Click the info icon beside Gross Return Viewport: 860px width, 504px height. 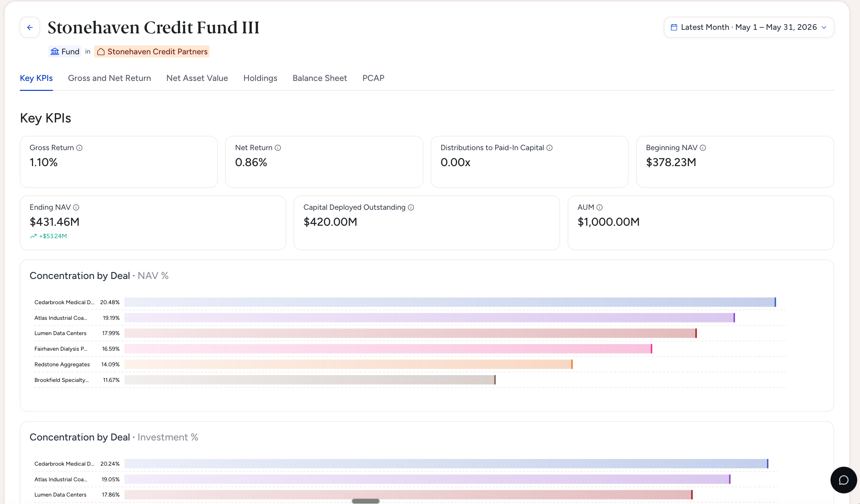coord(80,148)
